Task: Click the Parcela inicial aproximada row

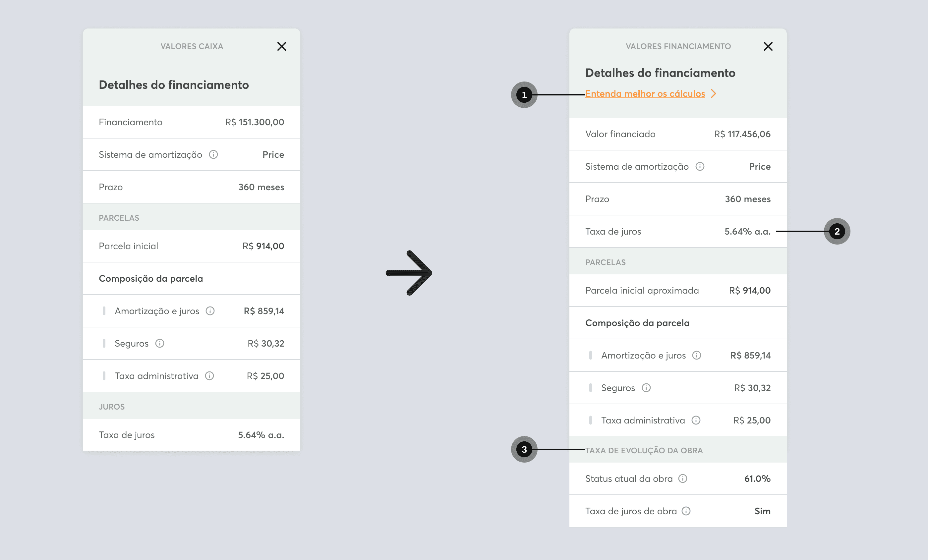Action: click(678, 290)
